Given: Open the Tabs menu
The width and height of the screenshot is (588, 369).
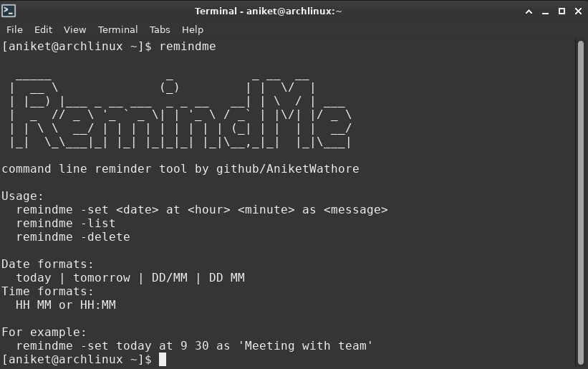Looking at the screenshot, I should [160, 29].
